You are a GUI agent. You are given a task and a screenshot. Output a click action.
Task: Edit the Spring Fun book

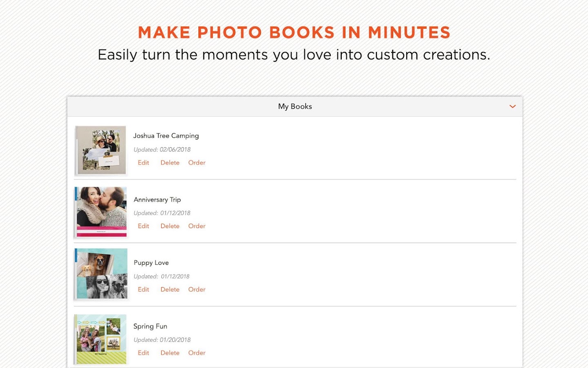(x=143, y=353)
